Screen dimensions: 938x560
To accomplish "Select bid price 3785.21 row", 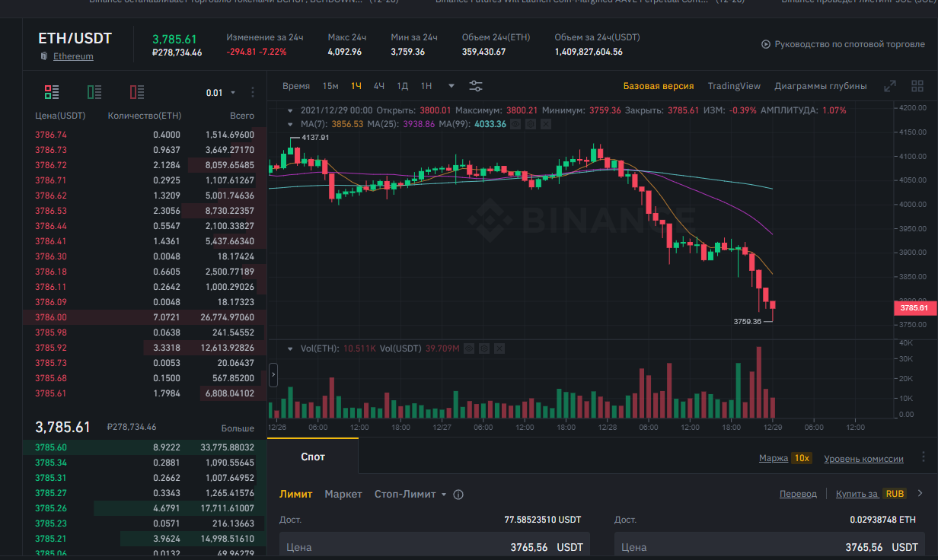I will [x=145, y=539].
